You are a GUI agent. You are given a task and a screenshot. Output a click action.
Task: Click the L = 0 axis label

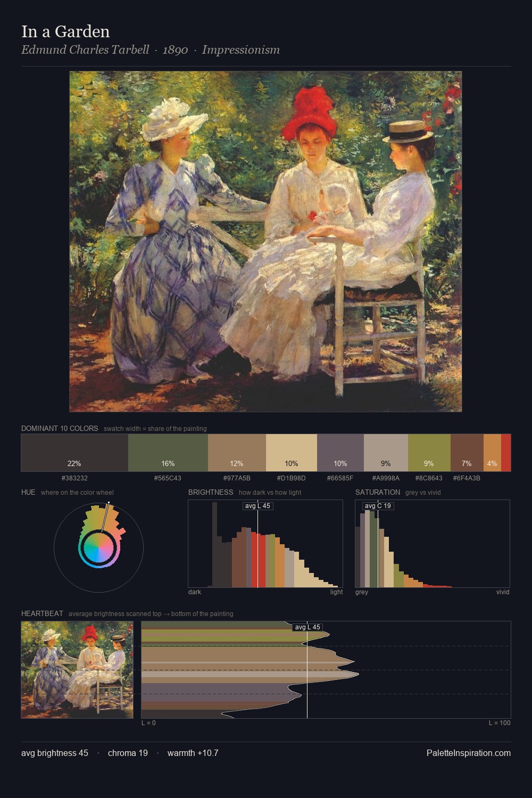(x=148, y=723)
